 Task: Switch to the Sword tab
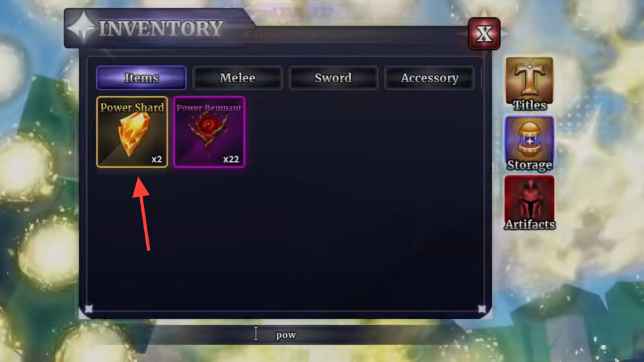(333, 78)
